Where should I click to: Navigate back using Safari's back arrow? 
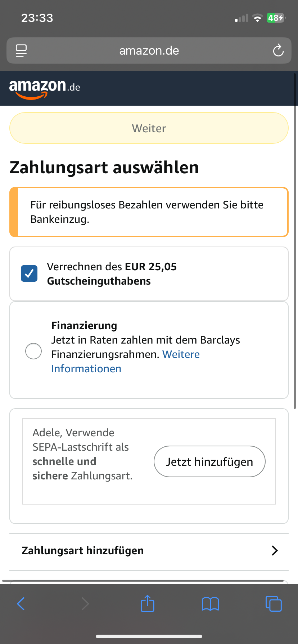[x=21, y=604]
